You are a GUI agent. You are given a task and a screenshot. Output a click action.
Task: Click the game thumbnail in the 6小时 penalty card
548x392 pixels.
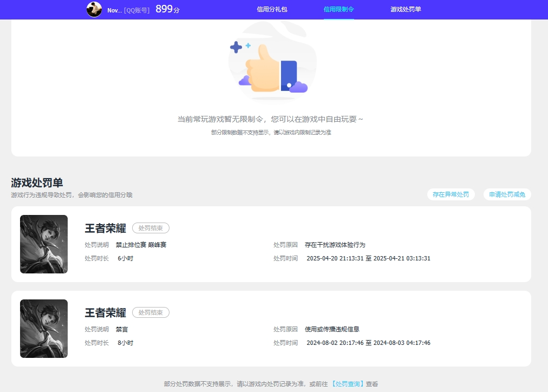[44, 244]
